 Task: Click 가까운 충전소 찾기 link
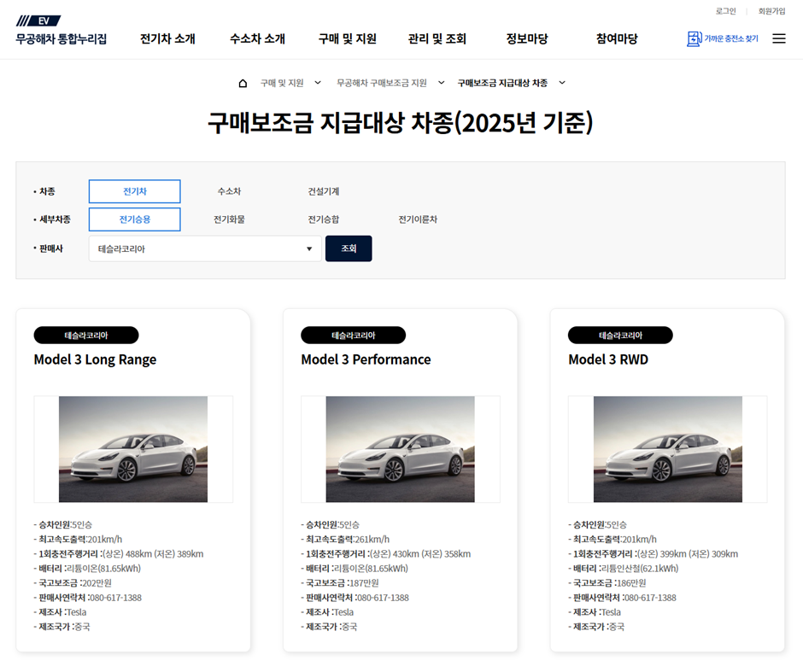point(730,38)
